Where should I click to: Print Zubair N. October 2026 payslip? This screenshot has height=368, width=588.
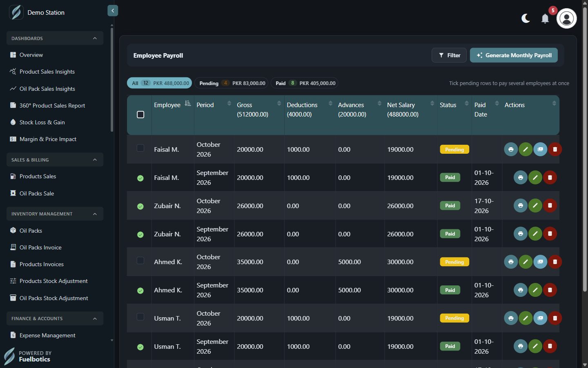(x=521, y=206)
